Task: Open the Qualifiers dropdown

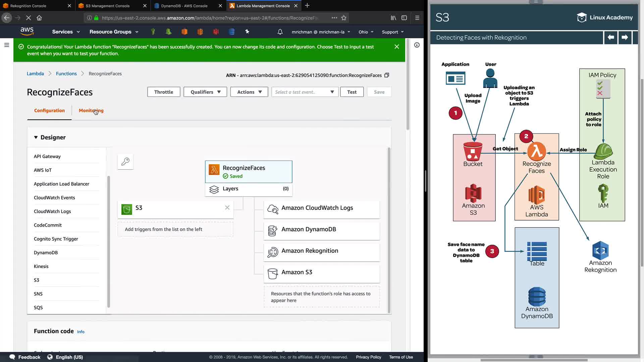Action: point(205,92)
